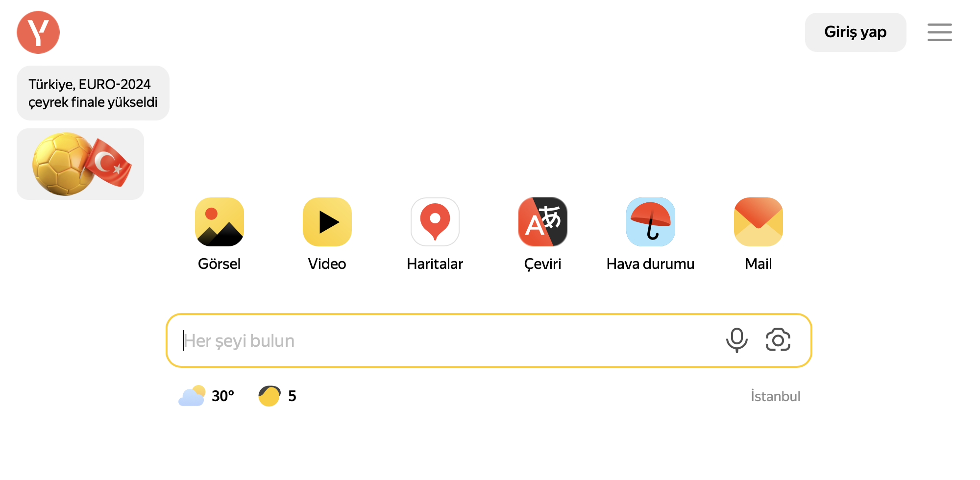980x480 pixels.
Task: Open the Mail envelope icon
Action: 759,222
